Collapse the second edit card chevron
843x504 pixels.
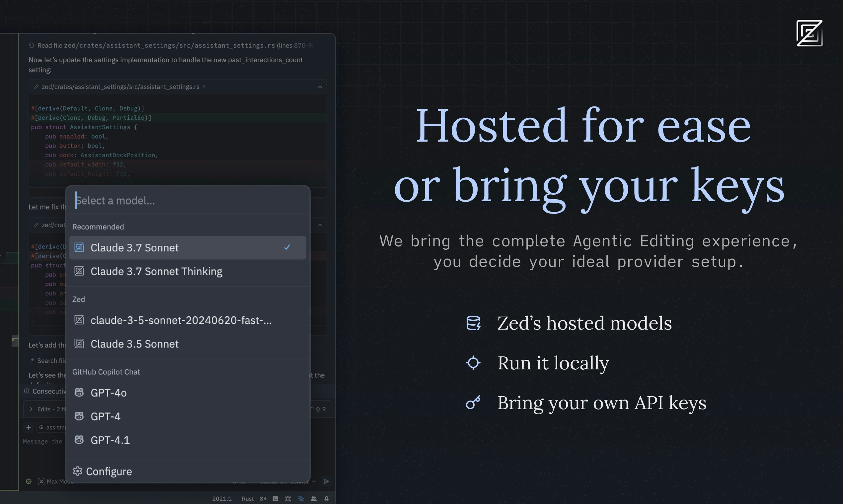click(x=320, y=225)
